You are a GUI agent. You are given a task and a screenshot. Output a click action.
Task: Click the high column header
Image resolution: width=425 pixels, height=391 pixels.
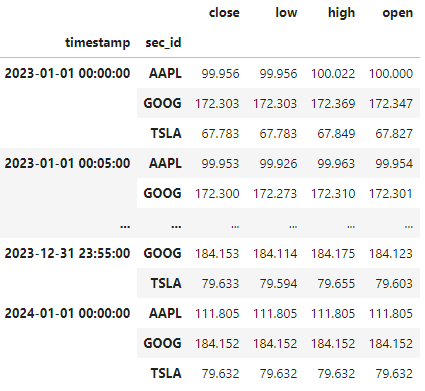[x=341, y=13]
